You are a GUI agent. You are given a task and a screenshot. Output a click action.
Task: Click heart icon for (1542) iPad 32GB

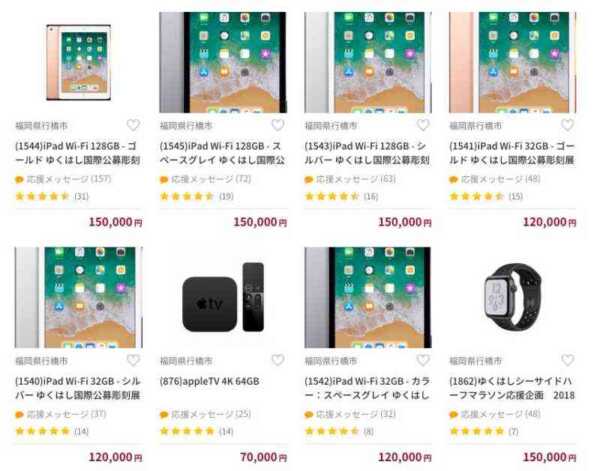(x=423, y=360)
